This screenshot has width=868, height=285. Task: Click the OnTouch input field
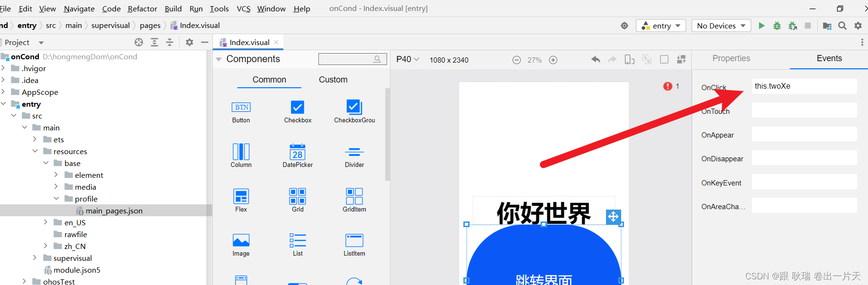[804, 110]
